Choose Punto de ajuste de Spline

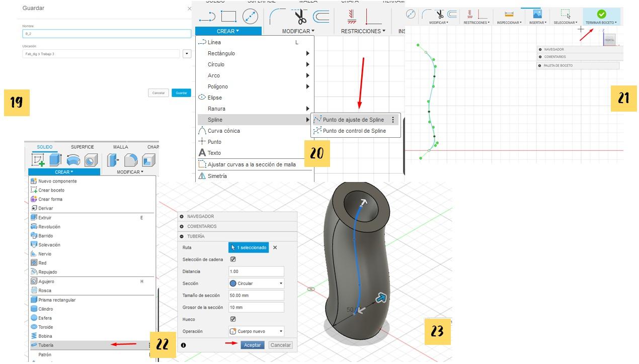point(353,120)
